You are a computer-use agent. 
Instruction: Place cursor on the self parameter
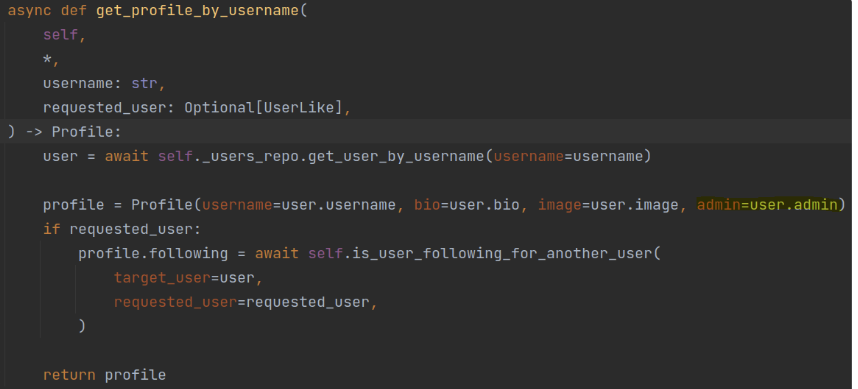[61, 35]
